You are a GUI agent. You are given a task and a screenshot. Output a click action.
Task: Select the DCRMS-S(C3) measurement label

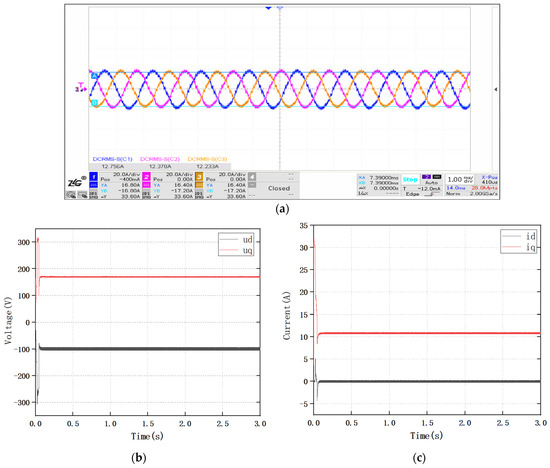(207, 159)
